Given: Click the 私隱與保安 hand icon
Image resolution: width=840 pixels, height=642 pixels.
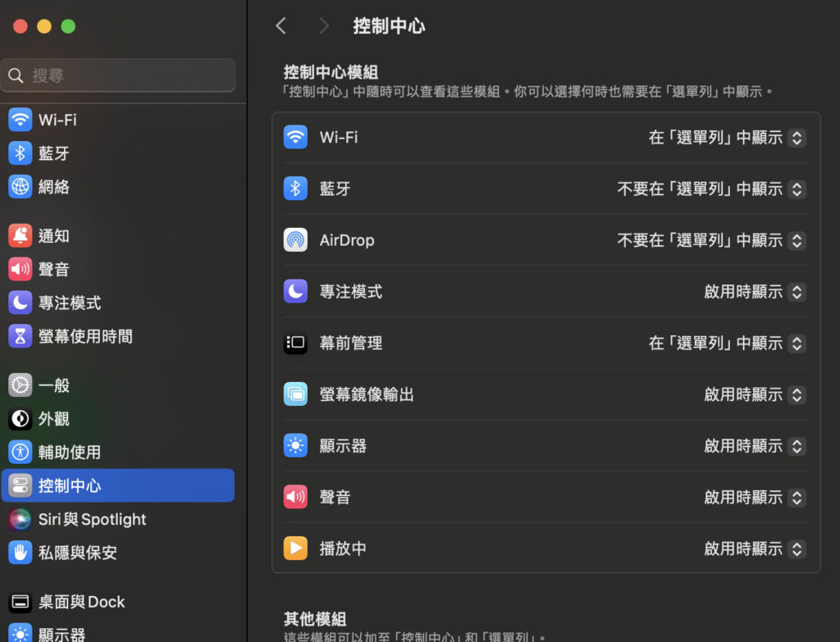Looking at the screenshot, I should pos(19,553).
